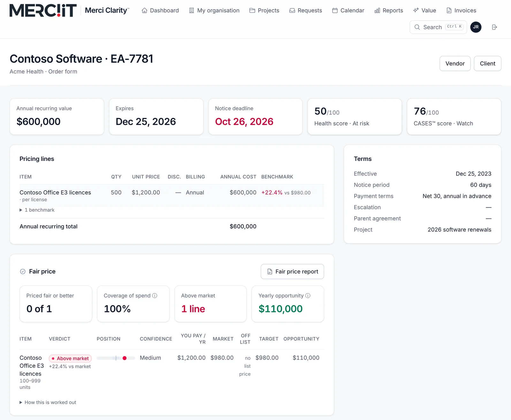The width and height of the screenshot is (511, 420).
Task: Click the CASES score card 76/100
Action: coord(454,117)
